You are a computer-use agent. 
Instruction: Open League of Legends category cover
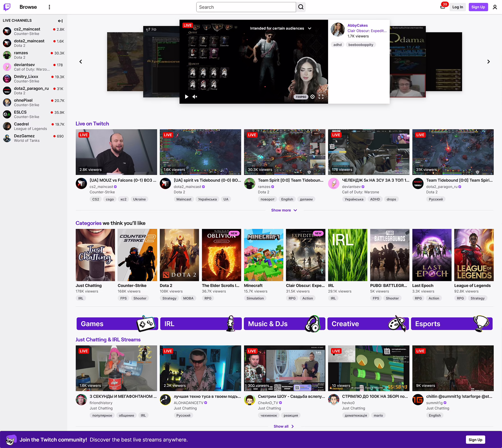click(x=474, y=255)
